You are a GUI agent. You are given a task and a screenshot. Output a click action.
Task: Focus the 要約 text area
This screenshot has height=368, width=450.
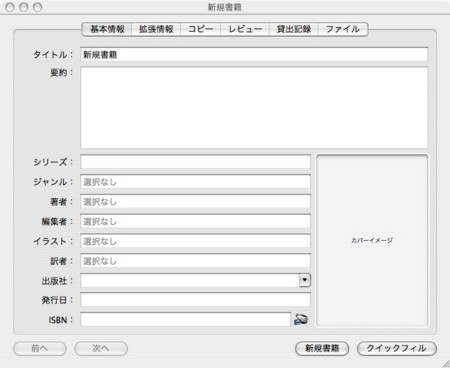254,108
